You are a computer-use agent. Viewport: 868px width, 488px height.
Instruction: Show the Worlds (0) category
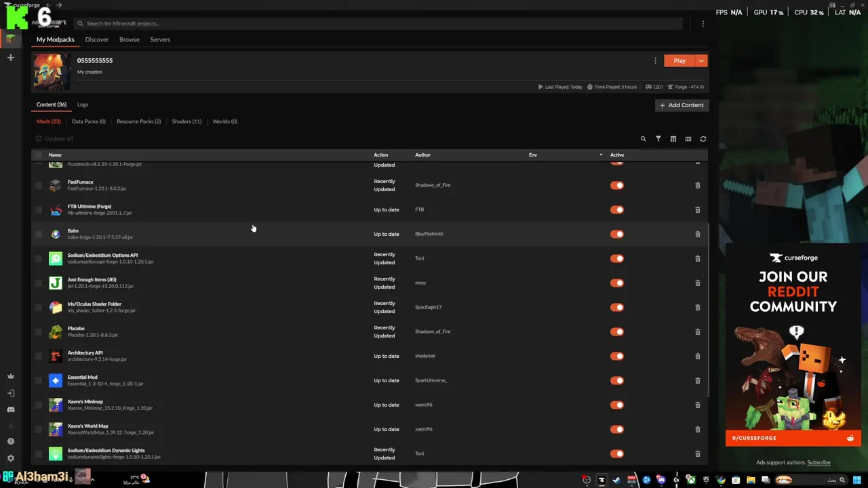click(x=224, y=121)
